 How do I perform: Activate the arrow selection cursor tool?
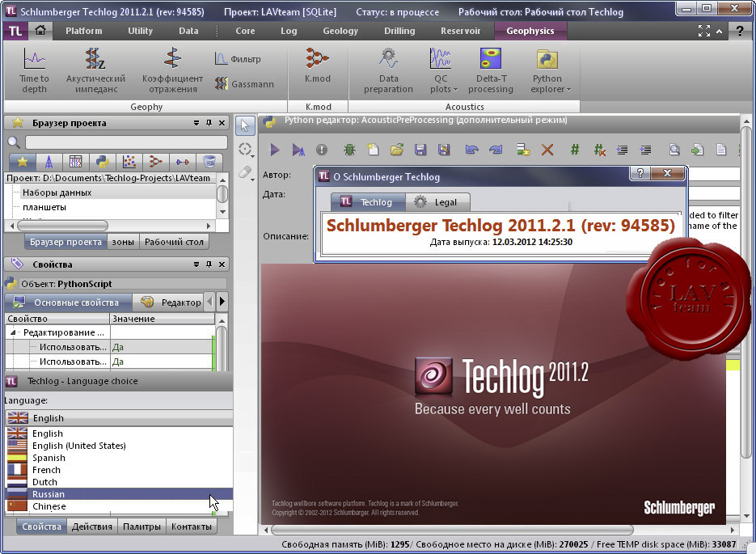[245, 126]
